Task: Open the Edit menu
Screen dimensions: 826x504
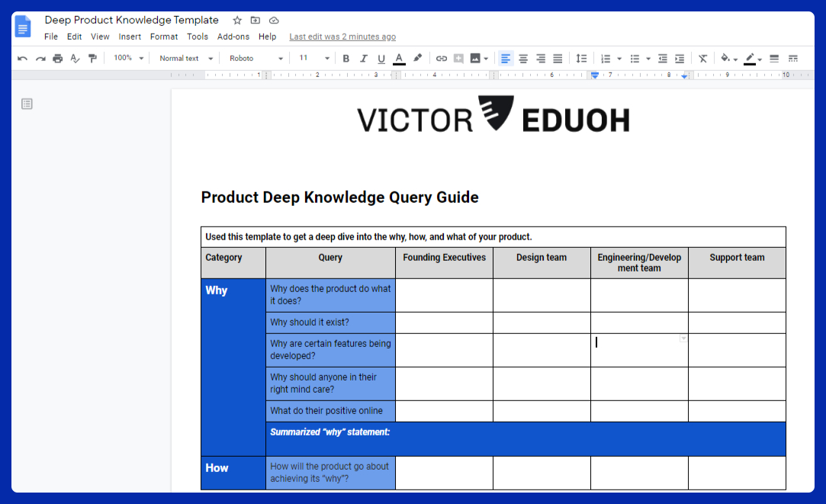Action: 74,37
